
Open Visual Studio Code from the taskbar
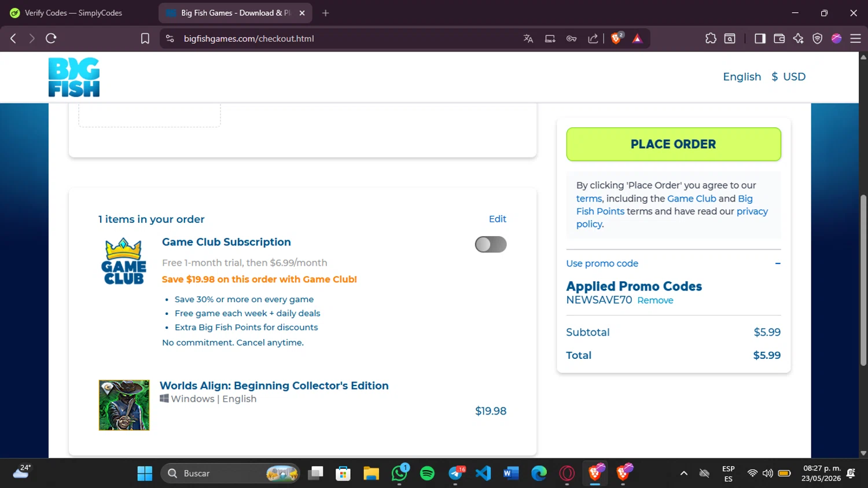483,474
